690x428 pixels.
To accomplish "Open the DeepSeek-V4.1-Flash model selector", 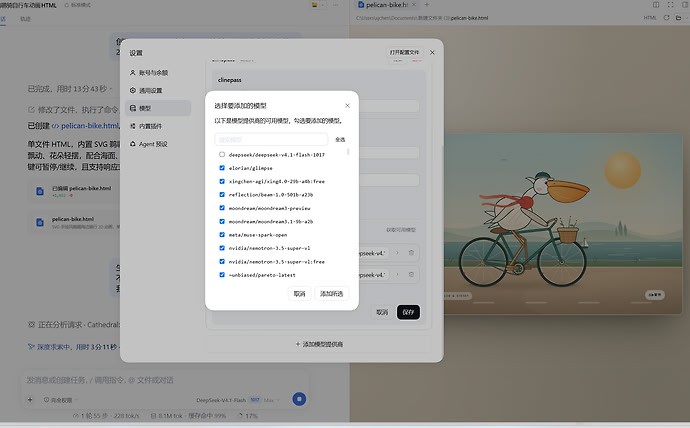I will pos(228,400).
